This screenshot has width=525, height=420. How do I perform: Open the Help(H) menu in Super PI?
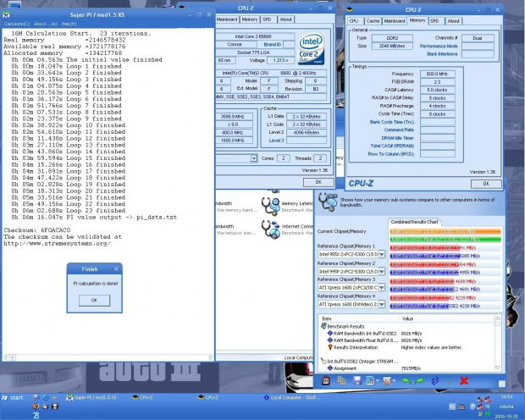point(69,24)
